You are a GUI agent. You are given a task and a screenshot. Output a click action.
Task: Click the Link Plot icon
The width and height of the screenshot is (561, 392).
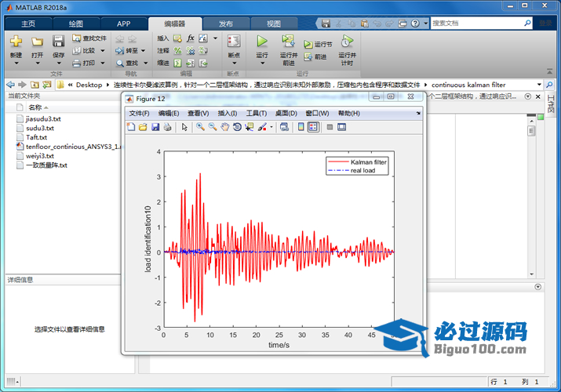click(x=285, y=127)
